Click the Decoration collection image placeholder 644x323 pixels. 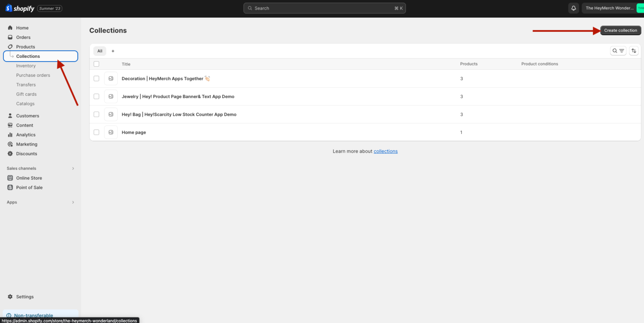[111, 78]
